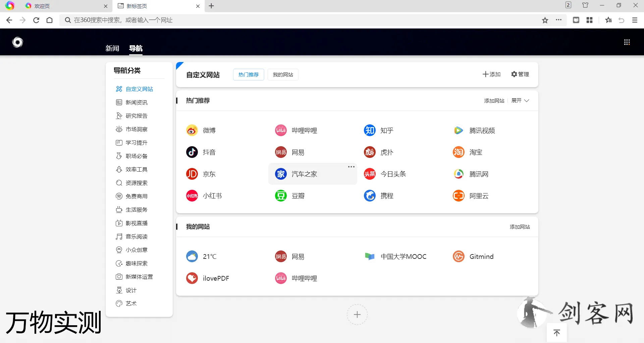Click the browser home button

(x=50, y=20)
